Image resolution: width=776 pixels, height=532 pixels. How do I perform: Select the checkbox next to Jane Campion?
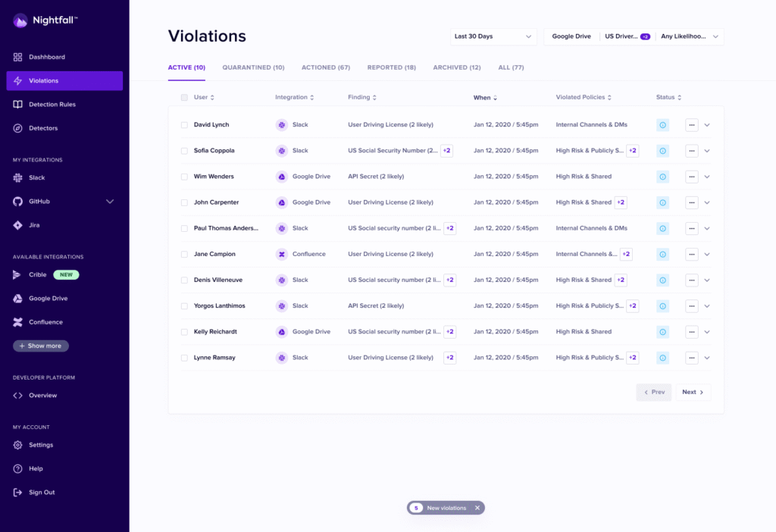pos(184,255)
